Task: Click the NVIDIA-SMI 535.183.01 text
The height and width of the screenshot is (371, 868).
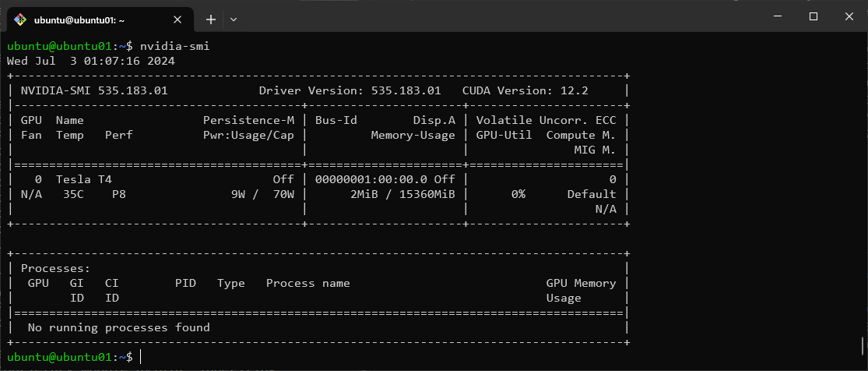Action: (x=94, y=90)
